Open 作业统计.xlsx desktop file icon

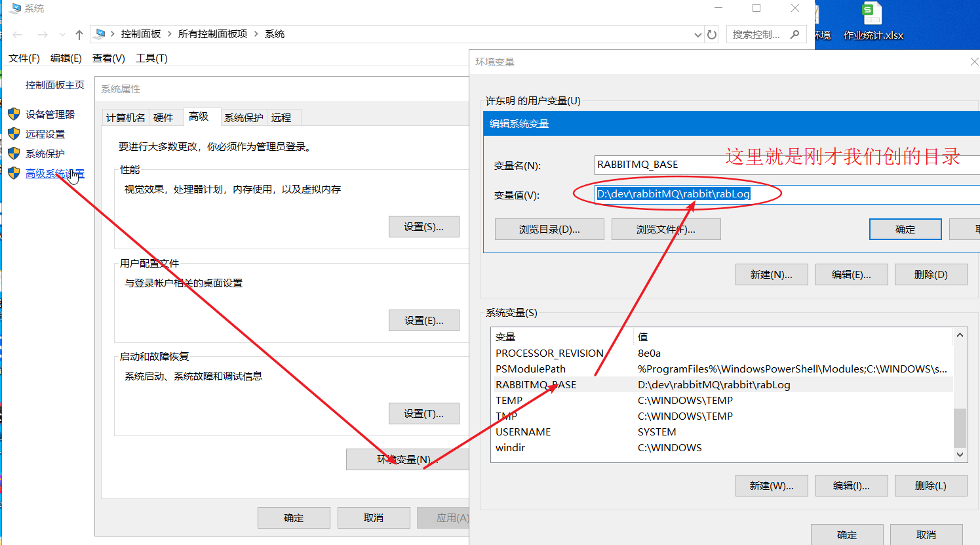click(x=873, y=22)
